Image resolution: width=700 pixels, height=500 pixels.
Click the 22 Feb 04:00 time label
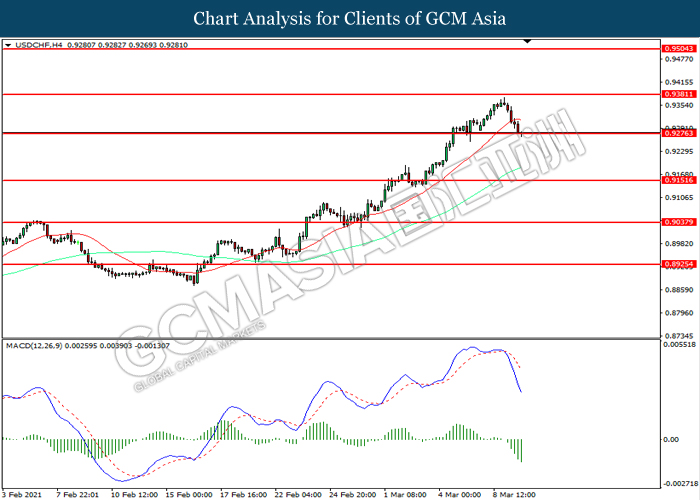click(x=298, y=495)
